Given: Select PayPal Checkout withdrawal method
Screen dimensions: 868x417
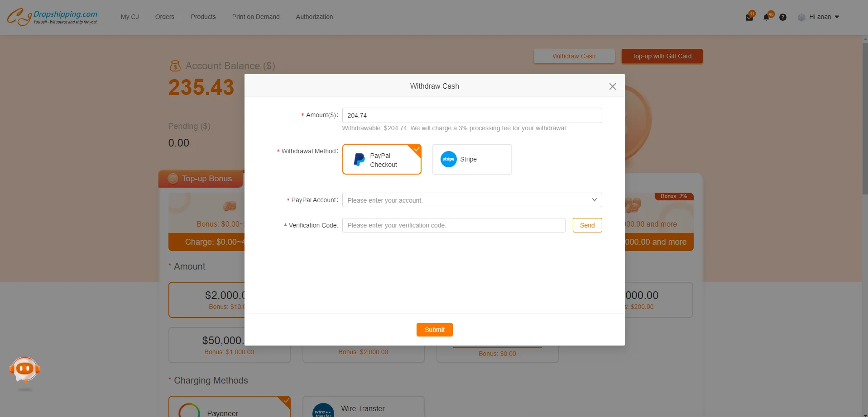Looking at the screenshot, I should pos(382,159).
